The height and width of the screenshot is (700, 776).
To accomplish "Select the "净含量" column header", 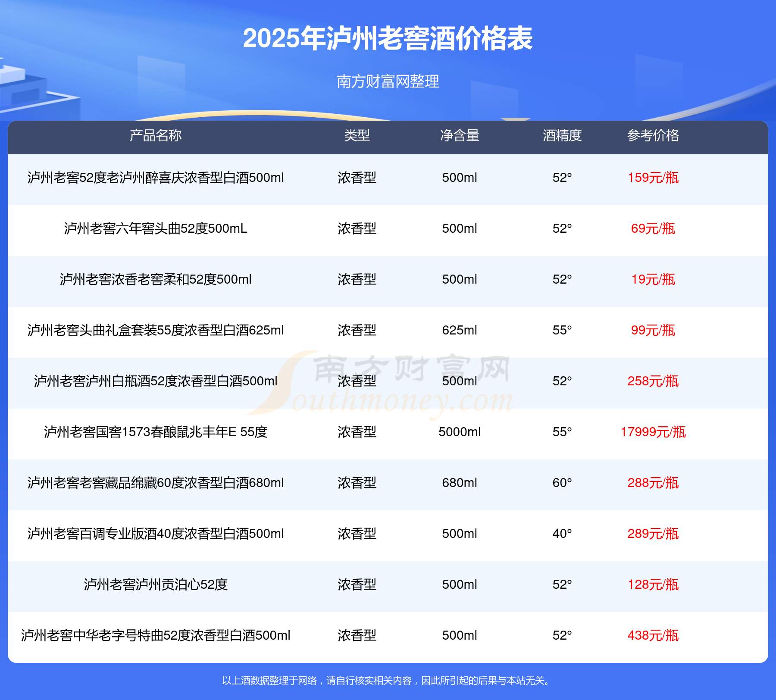I will (460, 135).
